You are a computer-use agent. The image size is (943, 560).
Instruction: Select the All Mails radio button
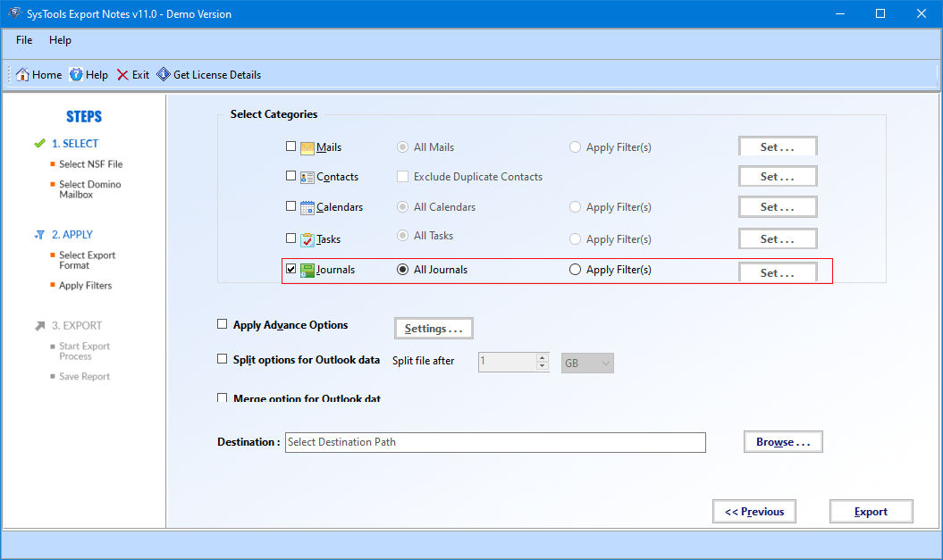(x=402, y=147)
